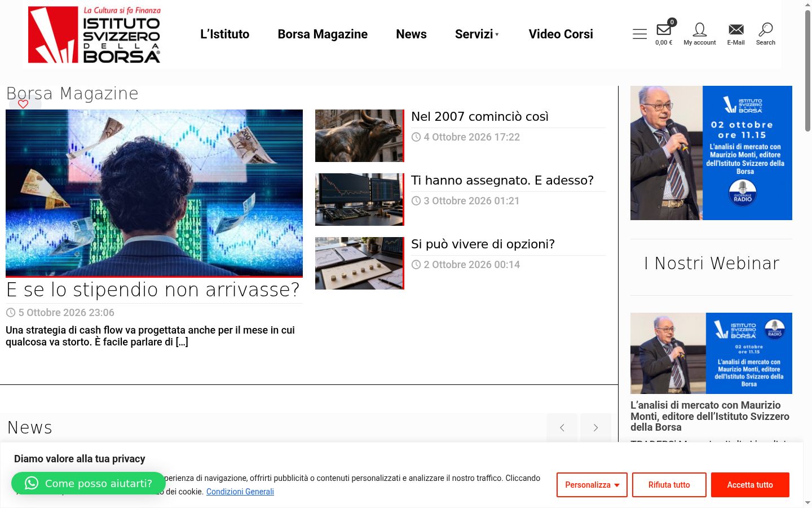Click the bull statue thumbnail
This screenshot has width=812, height=508.
360,136
